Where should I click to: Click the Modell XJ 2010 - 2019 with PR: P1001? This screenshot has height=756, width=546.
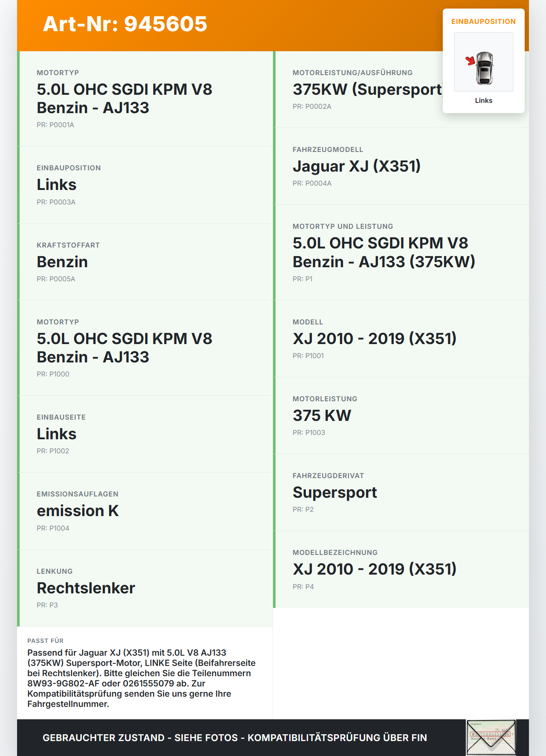point(401,339)
